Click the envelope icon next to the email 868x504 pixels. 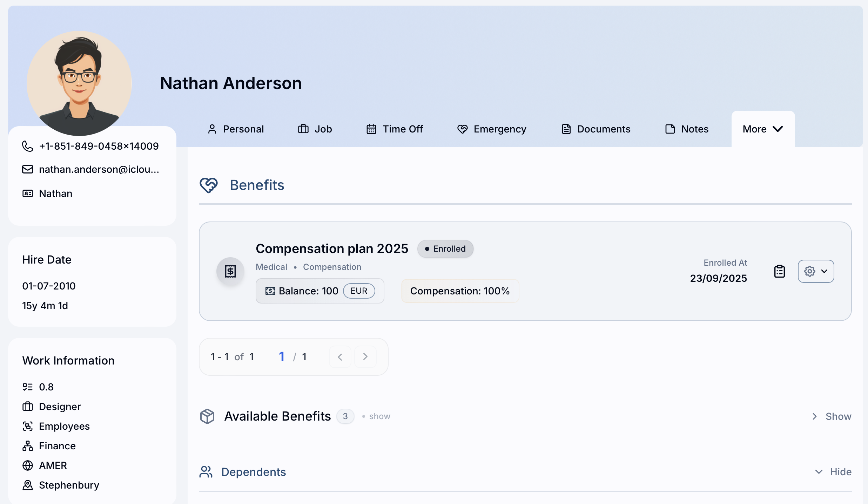click(27, 169)
